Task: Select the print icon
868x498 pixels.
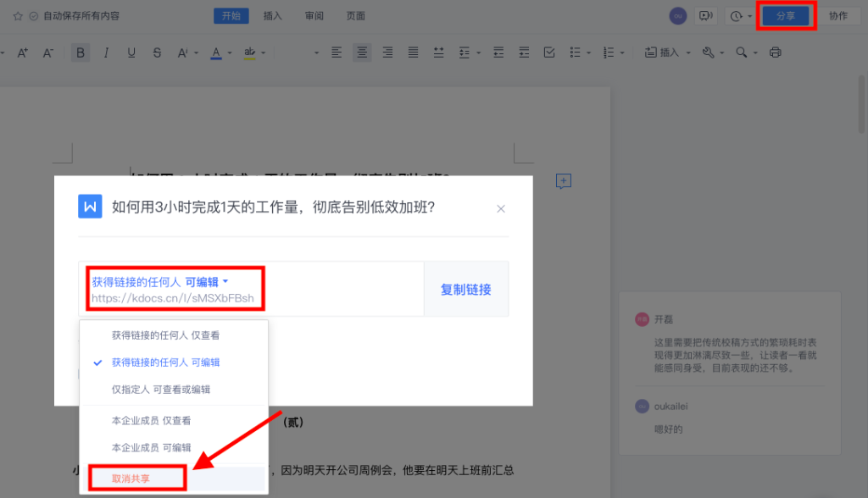Action: pos(775,52)
